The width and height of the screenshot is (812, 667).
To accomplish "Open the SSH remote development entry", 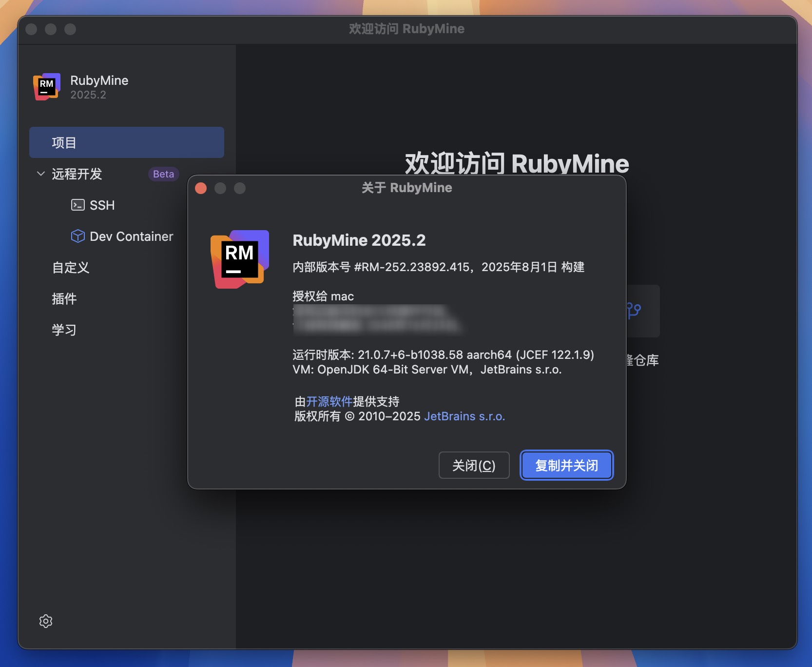I will [102, 205].
